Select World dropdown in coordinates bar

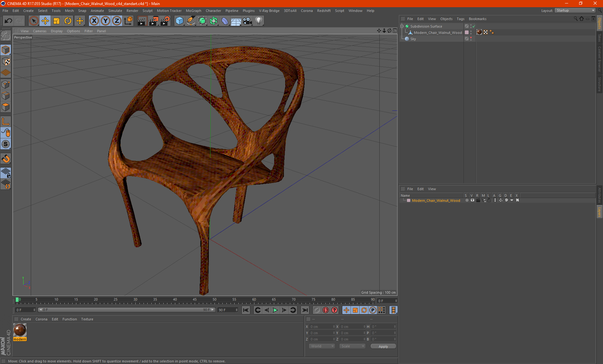tap(321, 346)
